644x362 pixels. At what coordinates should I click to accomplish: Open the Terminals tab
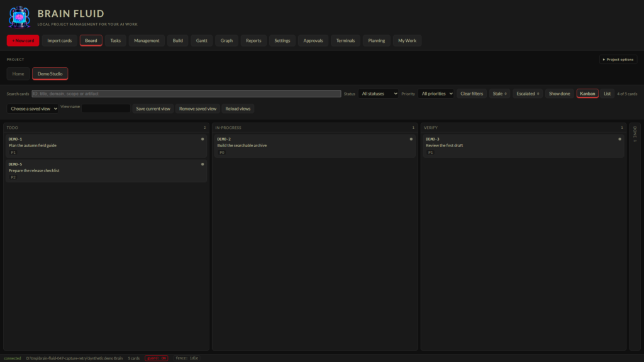click(x=345, y=41)
